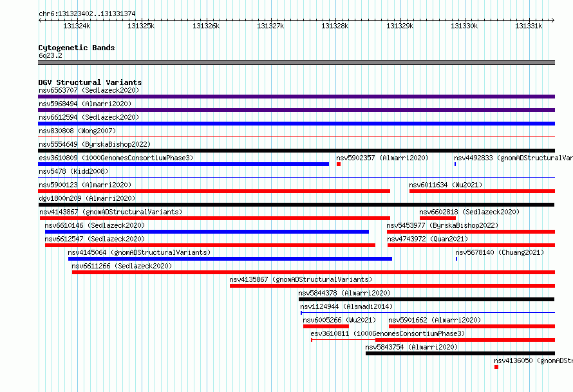Click the chr6:131323402..131331374 region label
The width and height of the screenshot is (573, 392).
pos(87,14)
